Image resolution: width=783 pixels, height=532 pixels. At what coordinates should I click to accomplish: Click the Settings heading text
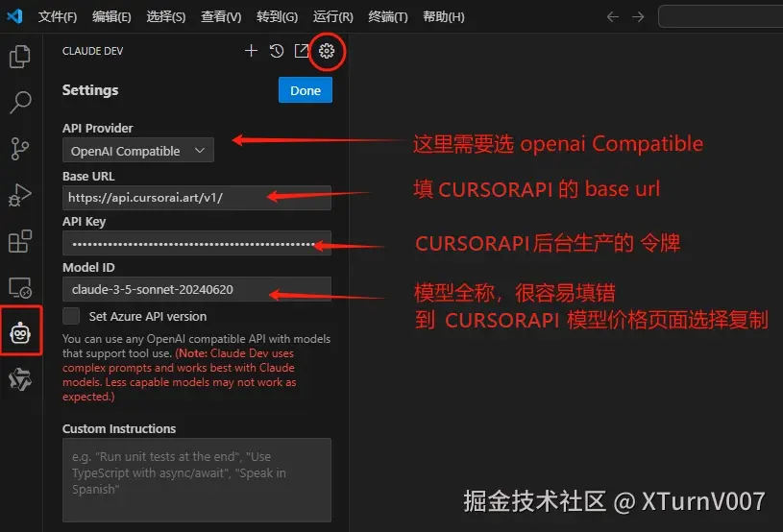point(90,90)
